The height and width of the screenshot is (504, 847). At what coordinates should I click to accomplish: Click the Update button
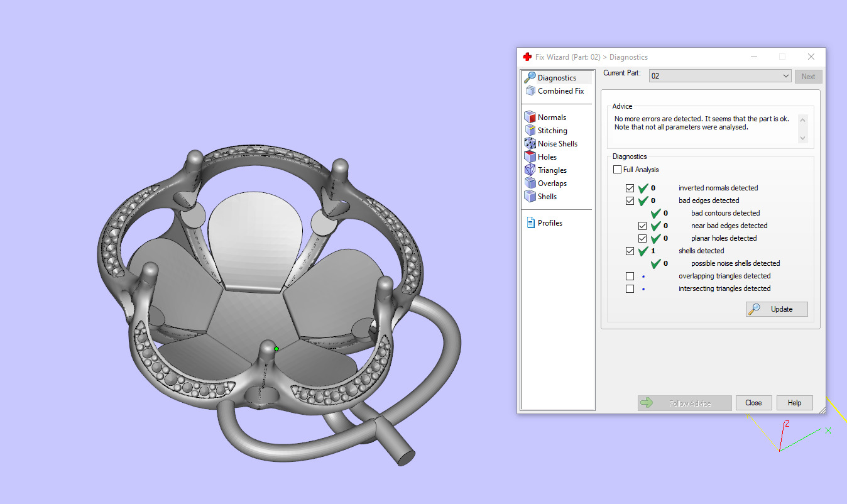tap(777, 309)
